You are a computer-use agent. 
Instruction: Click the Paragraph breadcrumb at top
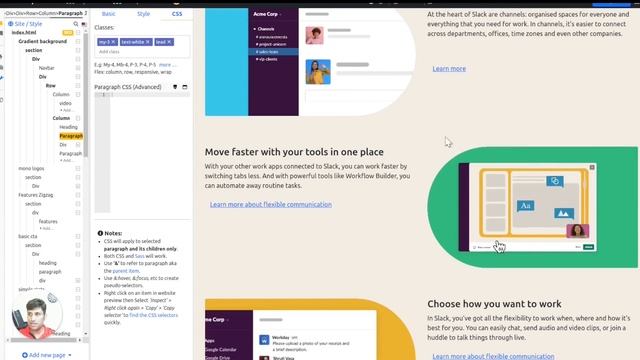click(71, 13)
